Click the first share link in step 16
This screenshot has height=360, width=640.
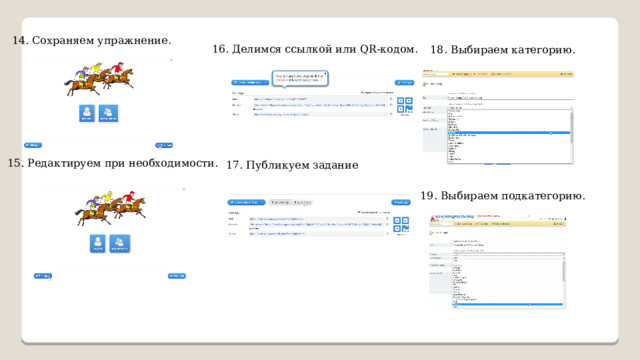click(x=320, y=99)
